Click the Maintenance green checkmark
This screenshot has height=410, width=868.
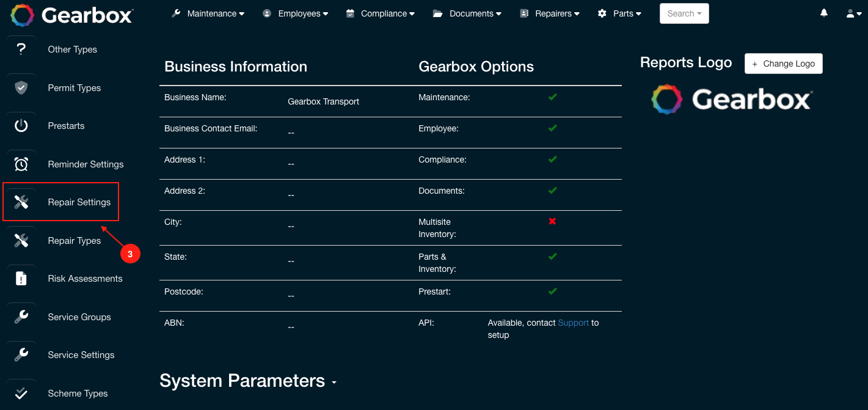click(552, 97)
